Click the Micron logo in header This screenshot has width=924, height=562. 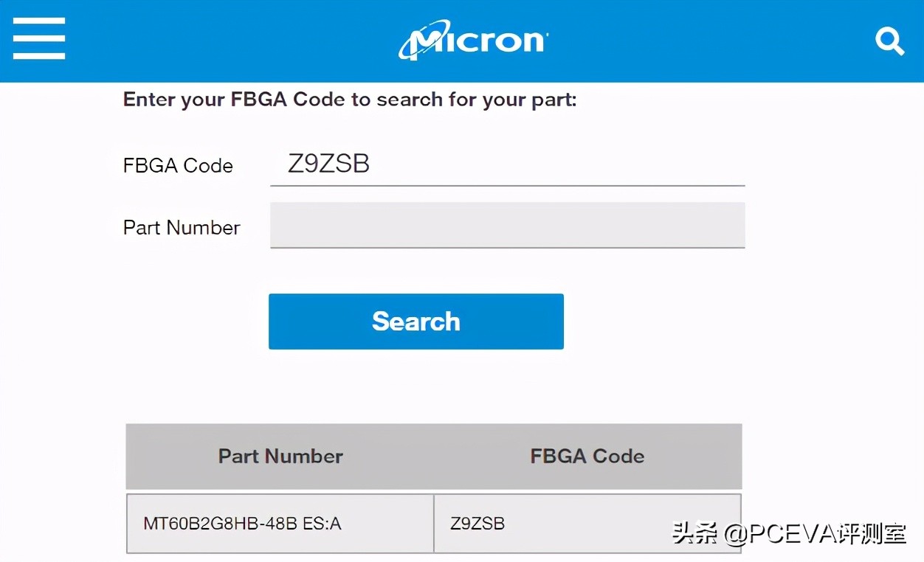click(x=473, y=41)
